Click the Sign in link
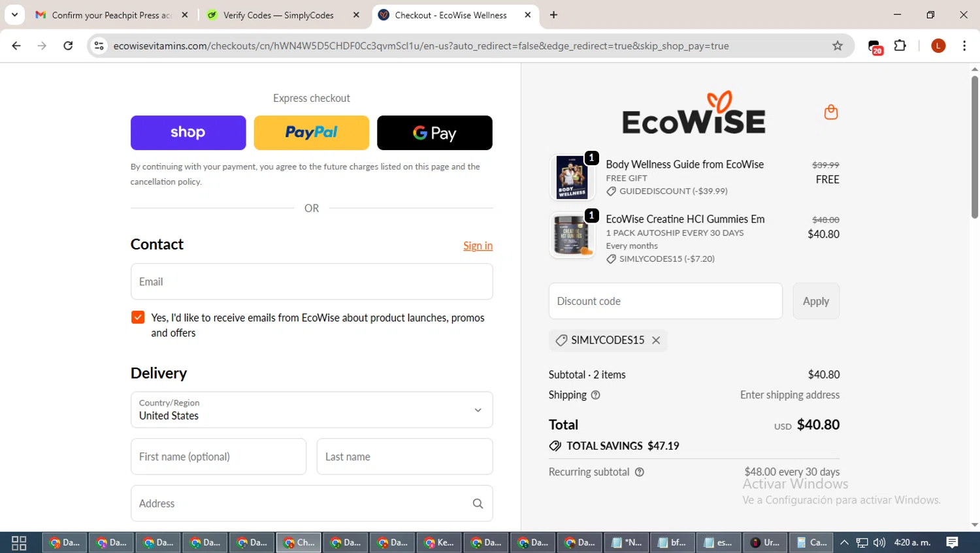Image resolution: width=980 pixels, height=553 pixels. click(x=478, y=245)
